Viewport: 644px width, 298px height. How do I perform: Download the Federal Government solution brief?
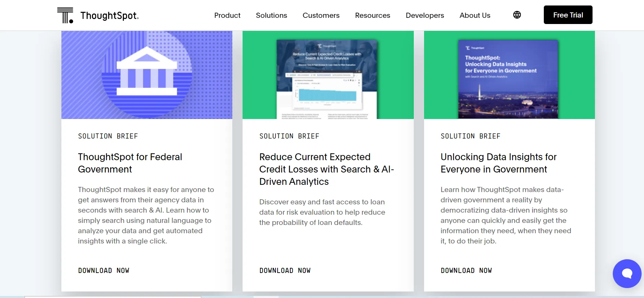pyautogui.click(x=104, y=271)
